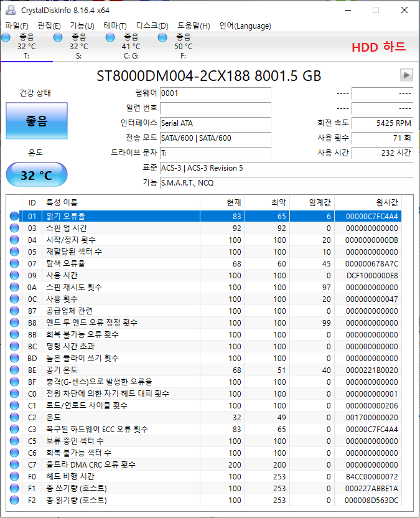Select the C: G: disk tab at 41 °C
The width and height of the screenshot is (420, 518).
tap(131, 46)
